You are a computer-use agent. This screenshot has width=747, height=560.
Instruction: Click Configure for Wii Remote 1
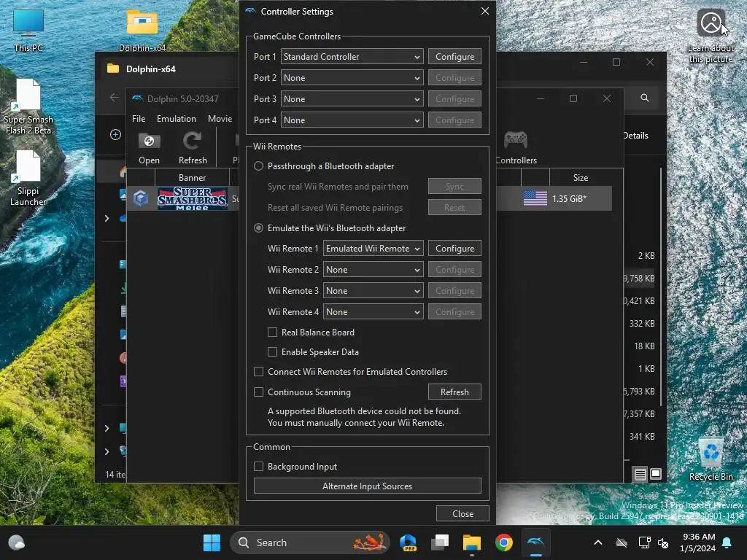(x=454, y=249)
